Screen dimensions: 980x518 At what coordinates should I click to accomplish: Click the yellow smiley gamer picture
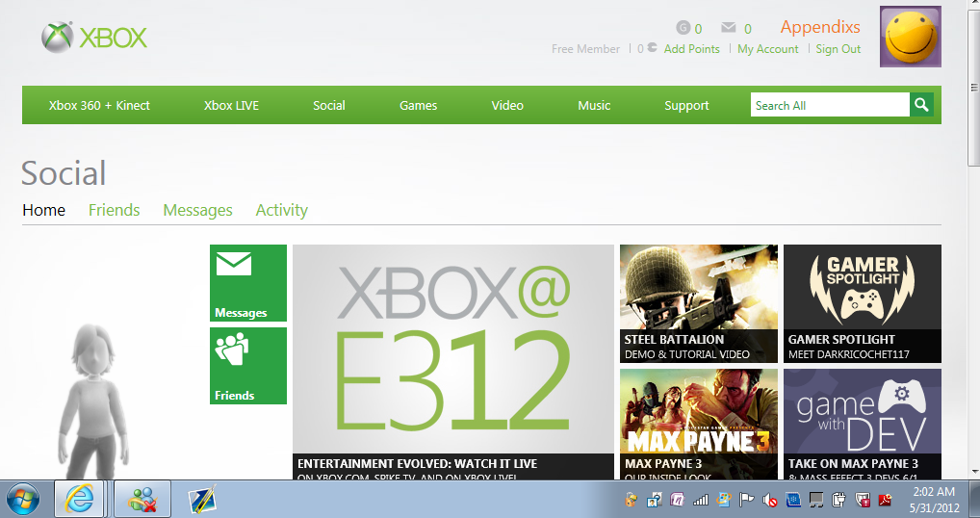point(910,37)
